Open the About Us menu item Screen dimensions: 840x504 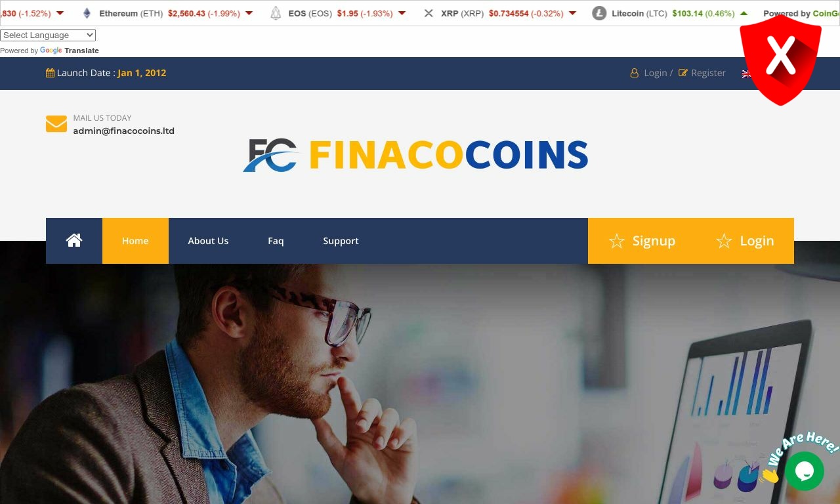point(208,241)
